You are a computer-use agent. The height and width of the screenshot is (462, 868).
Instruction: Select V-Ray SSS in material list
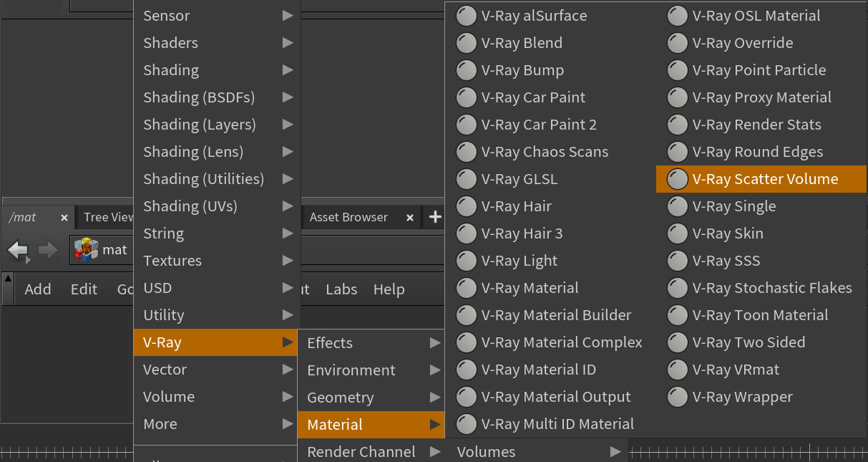point(761,261)
